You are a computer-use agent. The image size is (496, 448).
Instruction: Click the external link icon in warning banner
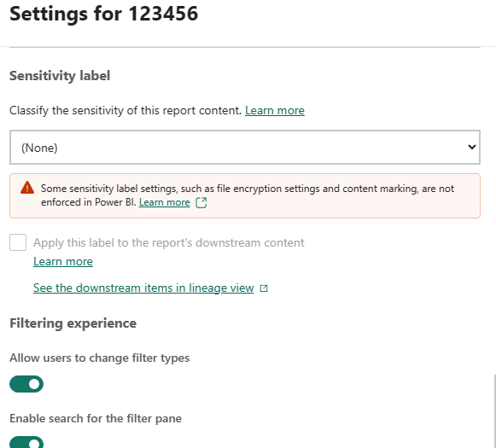[201, 202]
